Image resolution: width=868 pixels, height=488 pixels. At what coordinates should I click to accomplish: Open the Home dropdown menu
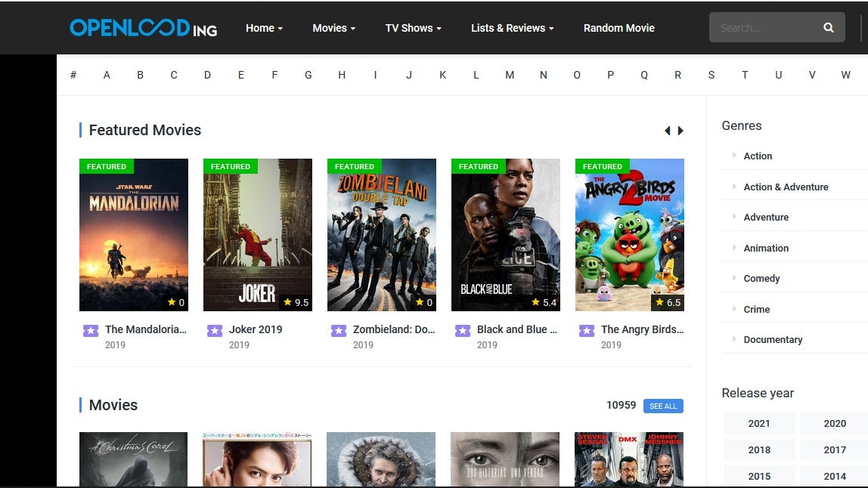(x=264, y=28)
